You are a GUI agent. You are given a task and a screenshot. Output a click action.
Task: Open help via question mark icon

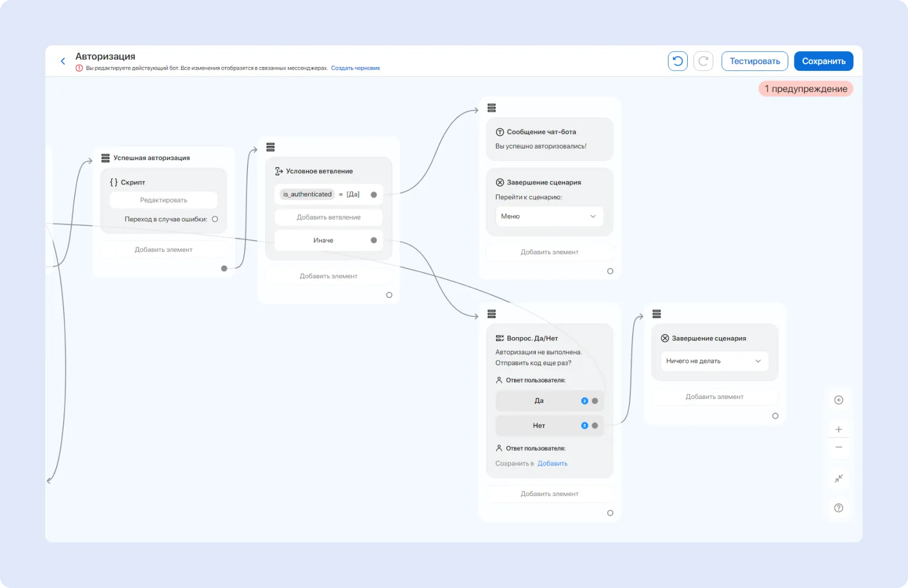click(x=838, y=508)
